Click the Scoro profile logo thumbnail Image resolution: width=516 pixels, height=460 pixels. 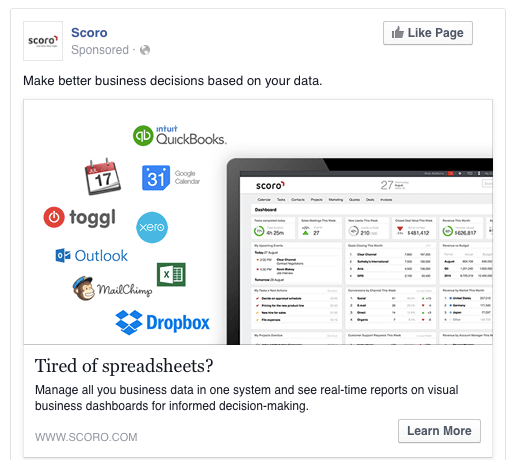[x=43, y=41]
